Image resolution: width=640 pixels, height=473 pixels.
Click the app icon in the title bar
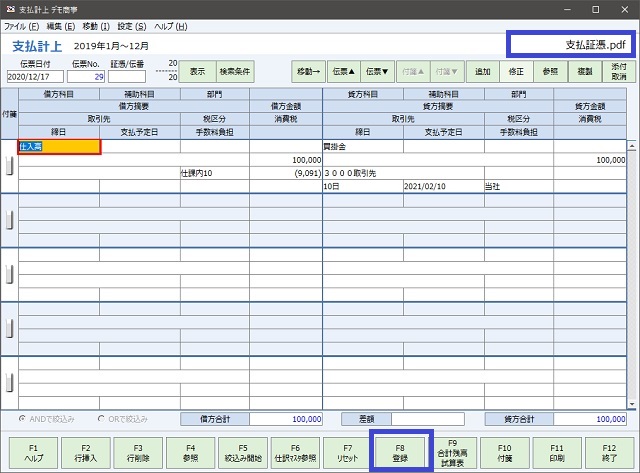(x=11, y=9)
